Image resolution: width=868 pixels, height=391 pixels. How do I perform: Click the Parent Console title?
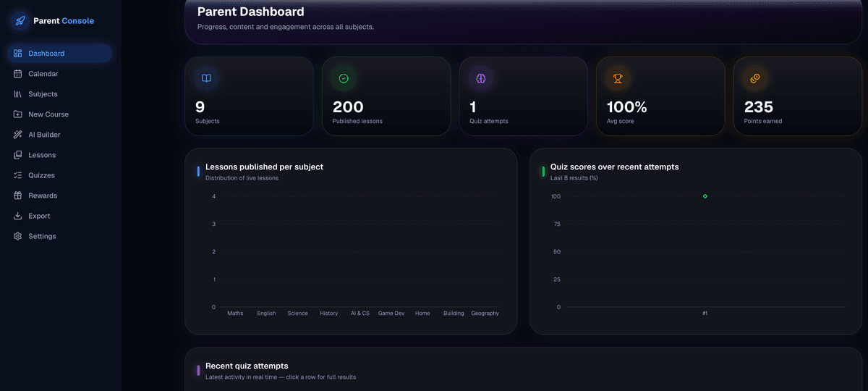point(64,21)
